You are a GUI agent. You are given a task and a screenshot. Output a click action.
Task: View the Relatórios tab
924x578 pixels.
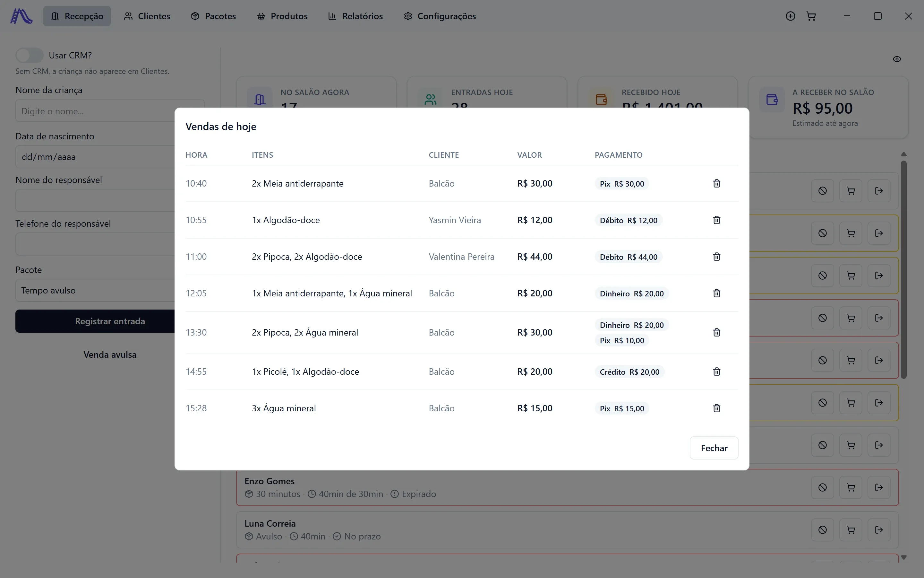click(x=355, y=16)
